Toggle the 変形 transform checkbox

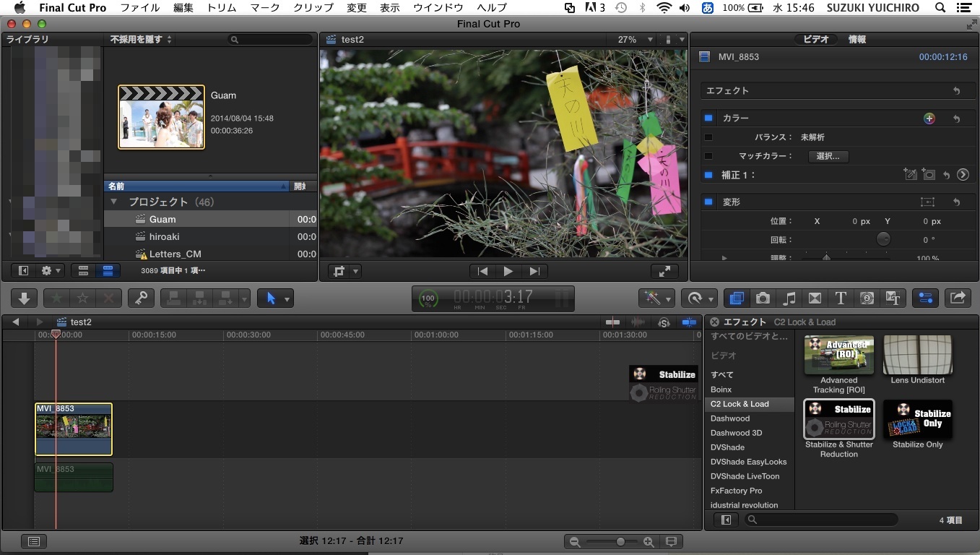click(x=708, y=202)
